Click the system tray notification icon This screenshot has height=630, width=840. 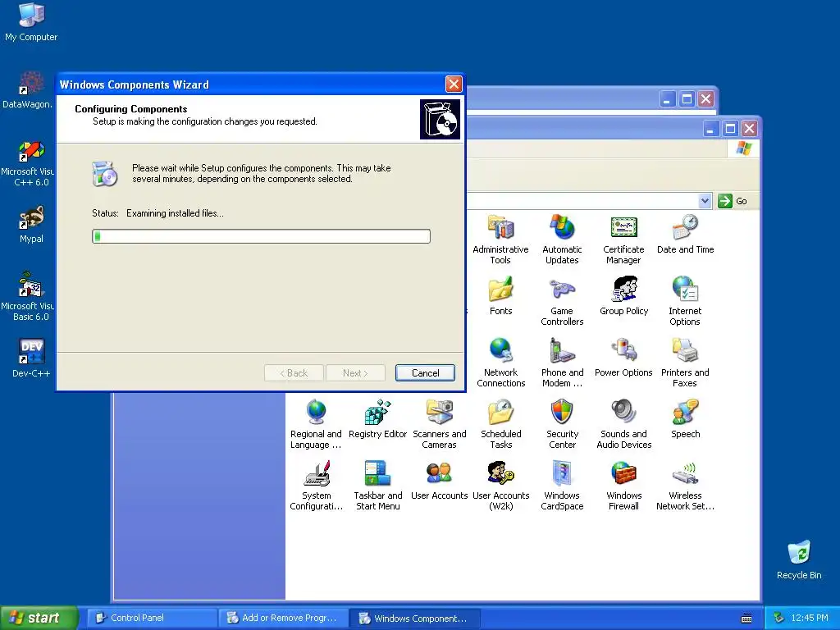pos(779,618)
